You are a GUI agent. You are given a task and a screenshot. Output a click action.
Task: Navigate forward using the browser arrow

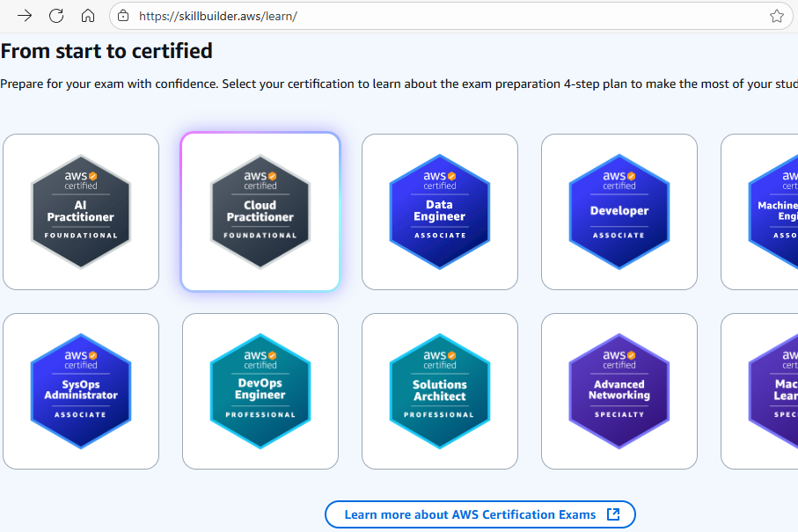pyautogui.click(x=25, y=16)
